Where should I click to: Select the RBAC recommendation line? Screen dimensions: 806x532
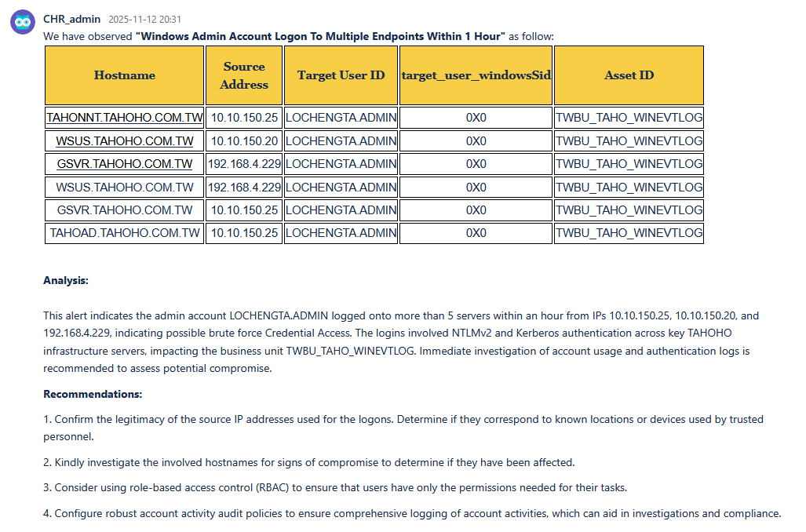[335, 487]
